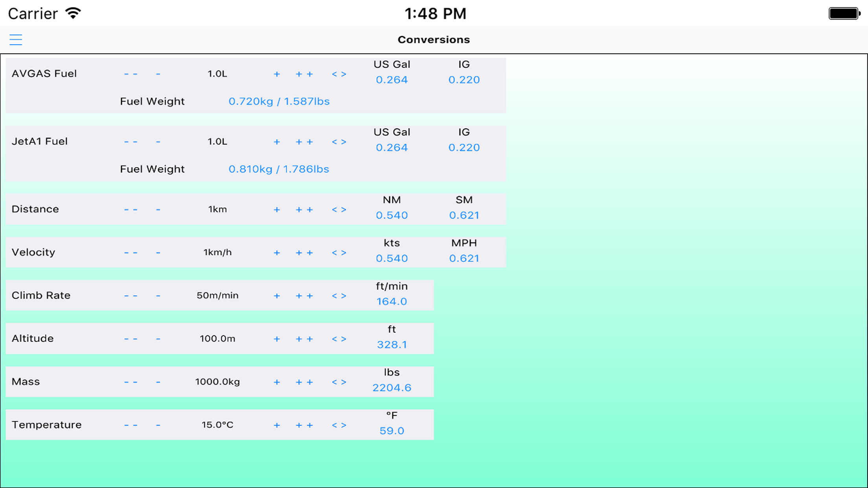
Task: Swap units with Temperature <> toggle
Action: (x=339, y=425)
